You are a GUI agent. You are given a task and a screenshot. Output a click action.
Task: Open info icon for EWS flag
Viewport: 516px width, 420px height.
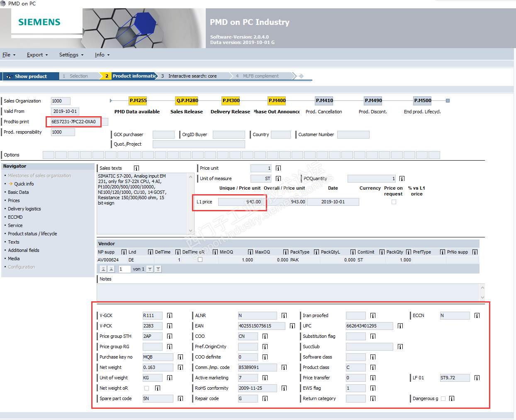[373, 388]
